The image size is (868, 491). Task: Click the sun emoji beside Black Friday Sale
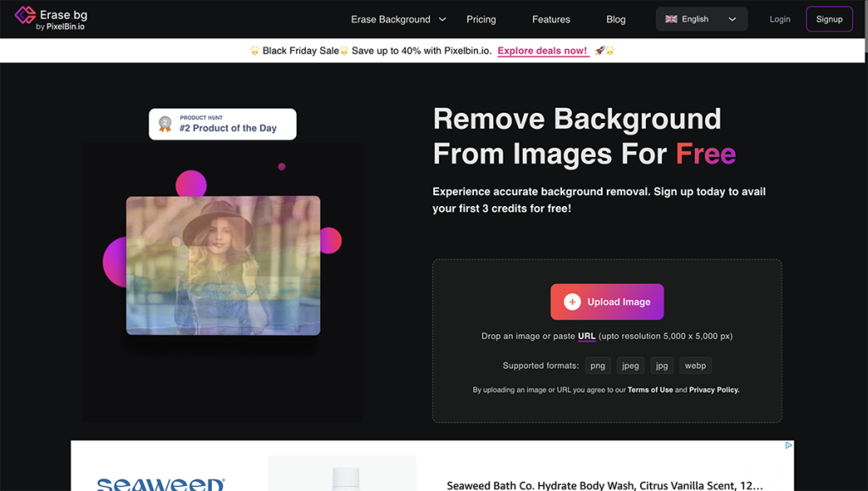pyautogui.click(x=255, y=50)
